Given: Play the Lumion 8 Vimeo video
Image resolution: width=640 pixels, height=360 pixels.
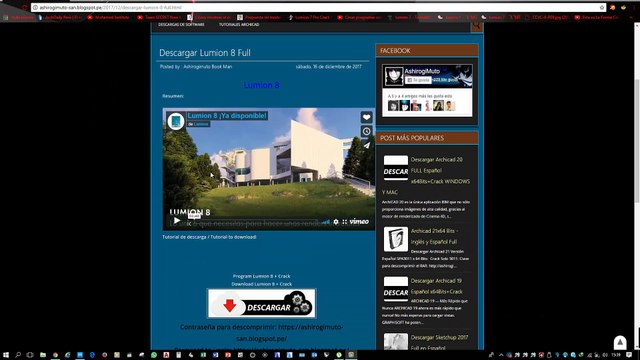Looking at the screenshot, I should (177, 221).
